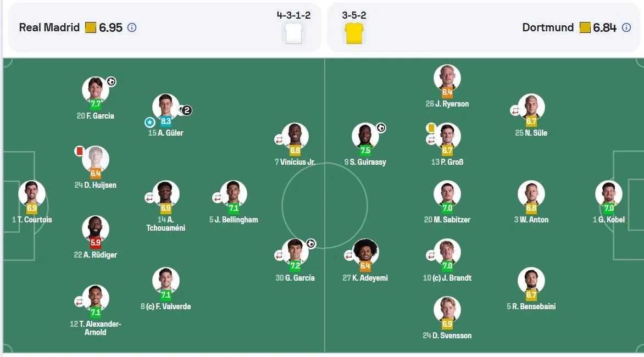Open J. Bellingham player name link
Image resolution: width=644 pixels, height=357 pixels.
234,220
